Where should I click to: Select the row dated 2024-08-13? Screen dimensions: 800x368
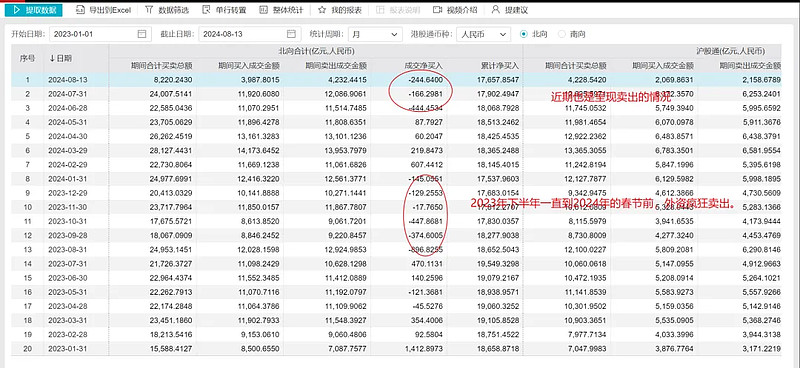point(396,80)
